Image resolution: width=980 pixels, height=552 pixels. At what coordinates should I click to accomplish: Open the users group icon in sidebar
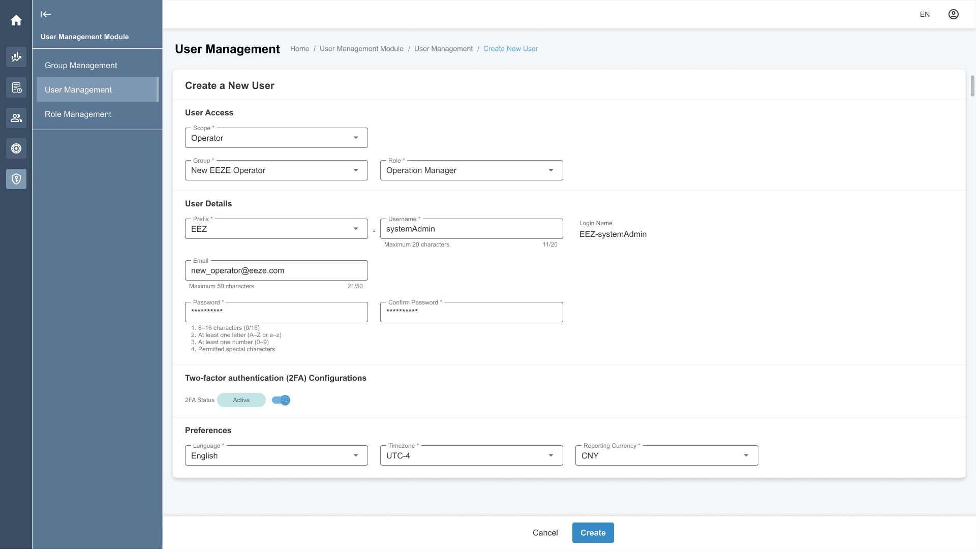pyautogui.click(x=16, y=118)
